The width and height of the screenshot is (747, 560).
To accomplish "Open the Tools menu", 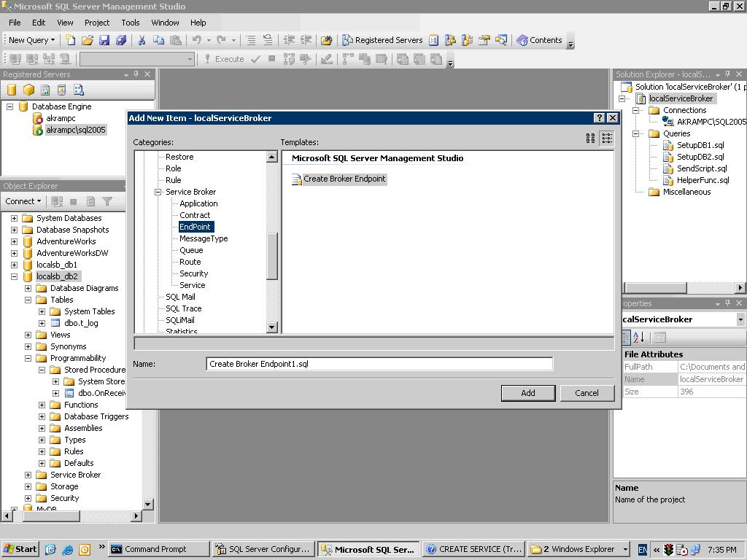I will coord(131,23).
